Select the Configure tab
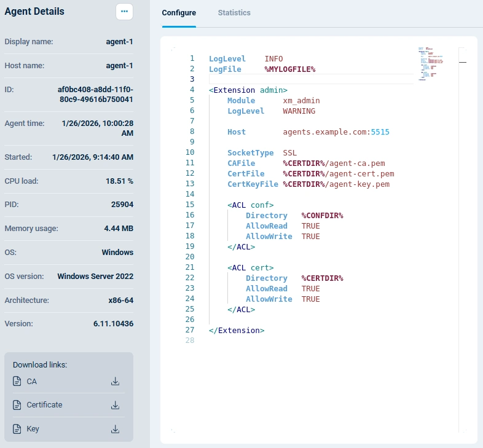 click(179, 13)
